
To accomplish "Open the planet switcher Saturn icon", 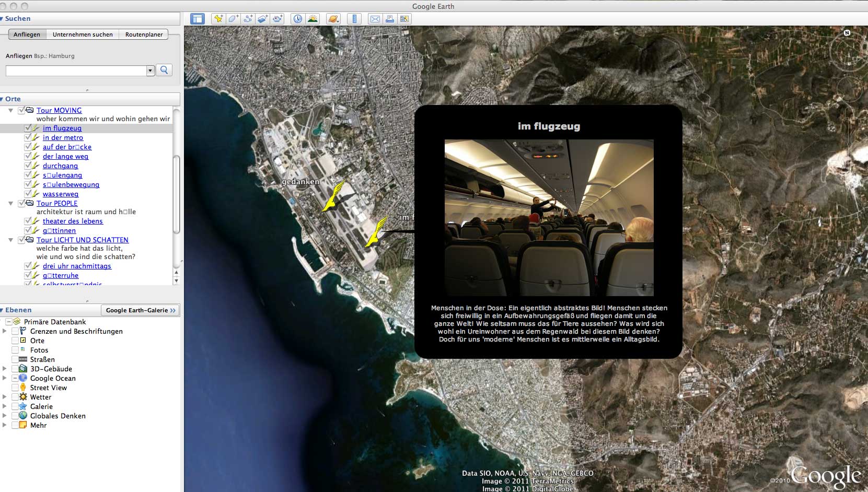I will (x=333, y=19).
